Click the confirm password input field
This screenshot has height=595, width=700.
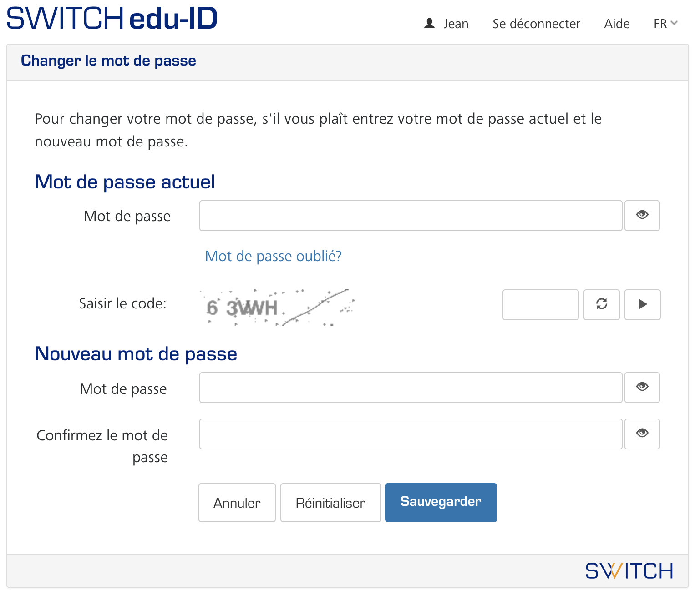[411, 434]
